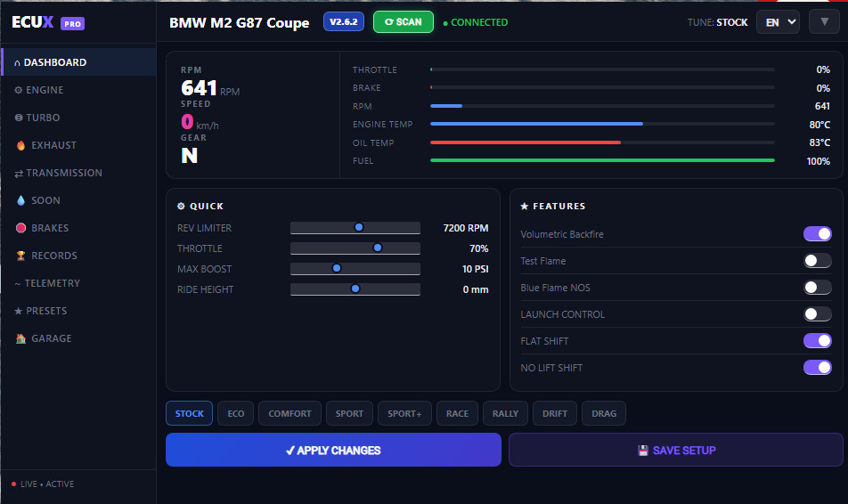Open the Records page

point(79,256)
